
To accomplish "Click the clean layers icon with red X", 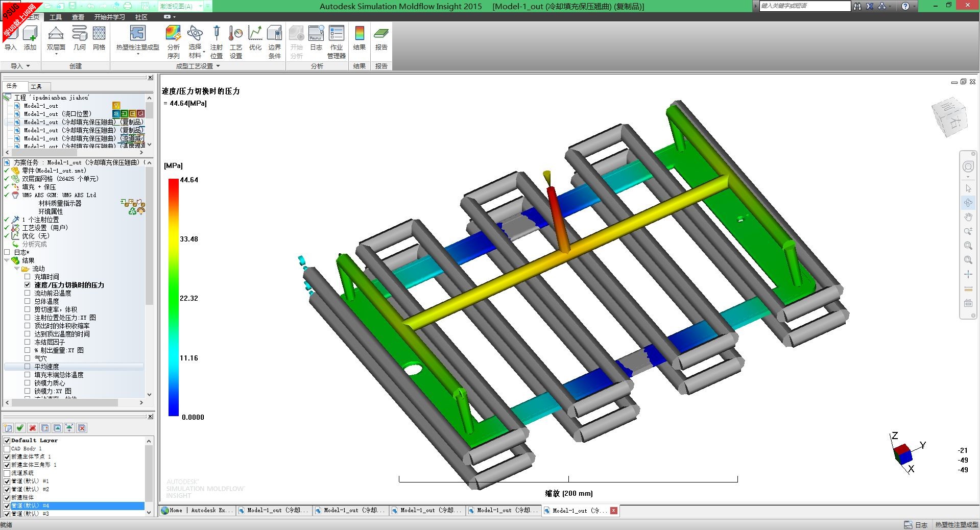I will click(x=82, y=428).
